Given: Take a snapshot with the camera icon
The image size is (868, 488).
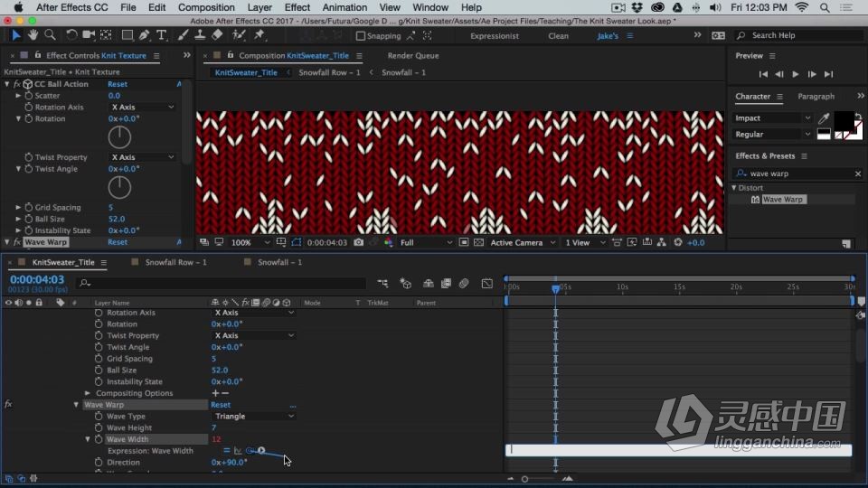Looking at the screenshot, I should [359, 242].
